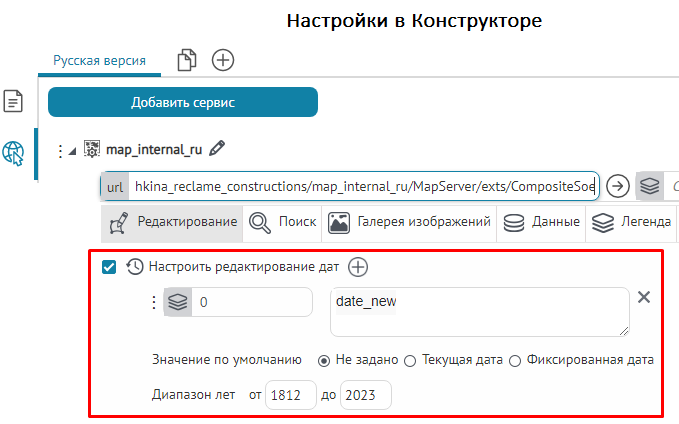Screen dimensions: 679x424
Task: Select the 'Не задано' radio option
Action: (x=323, y=360)
